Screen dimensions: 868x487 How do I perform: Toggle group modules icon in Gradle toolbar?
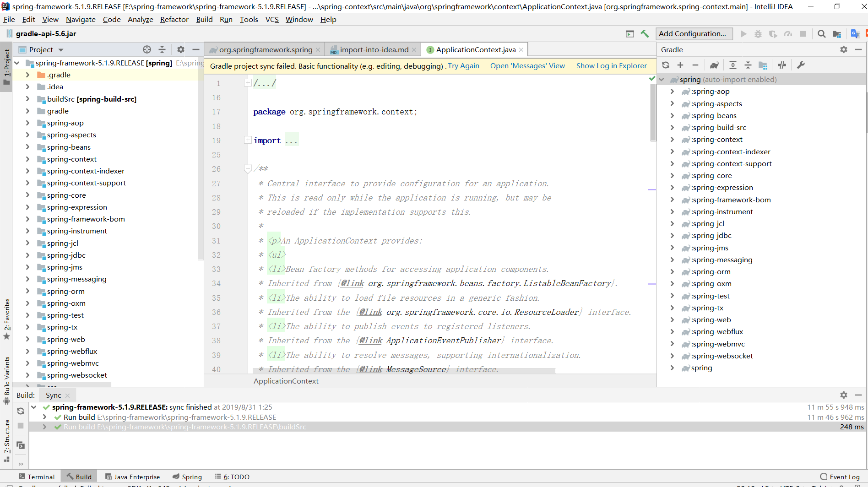tap(763, 65)
